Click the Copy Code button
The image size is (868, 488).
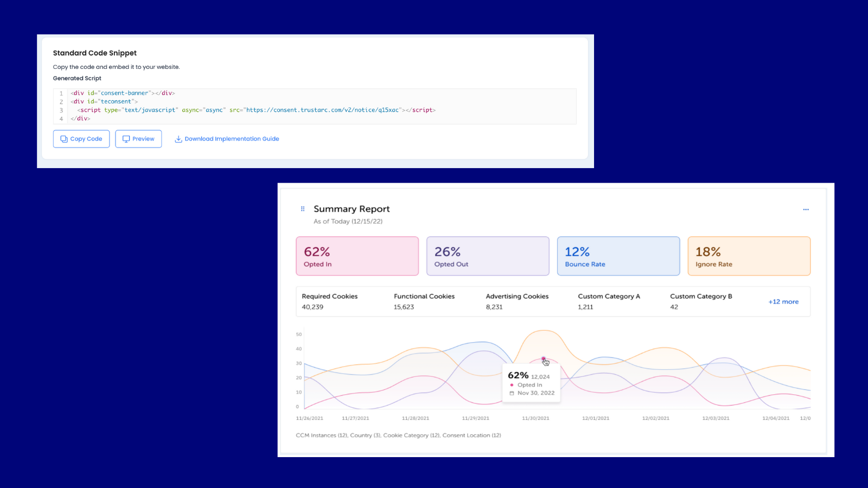[x=81, y=139]
